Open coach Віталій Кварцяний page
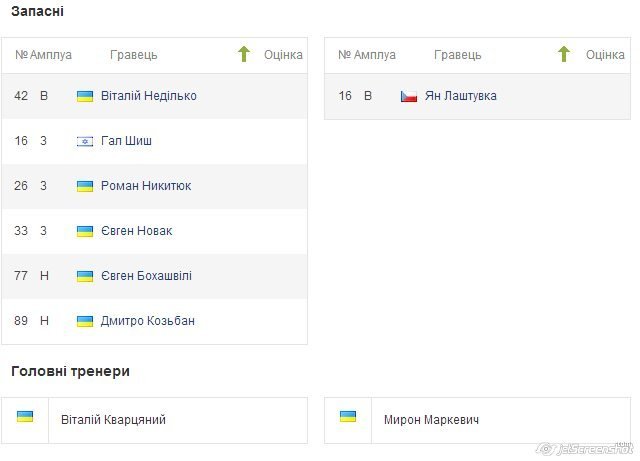The height and width of the screenshot is (461, 640). click(113, 421)
